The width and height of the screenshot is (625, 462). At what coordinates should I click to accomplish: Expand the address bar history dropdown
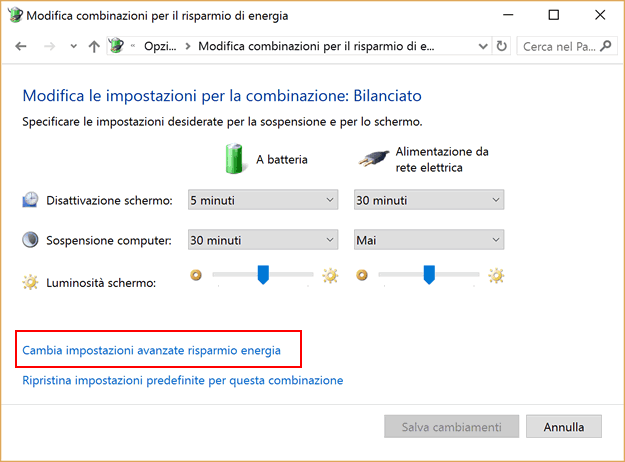[483, 47]
